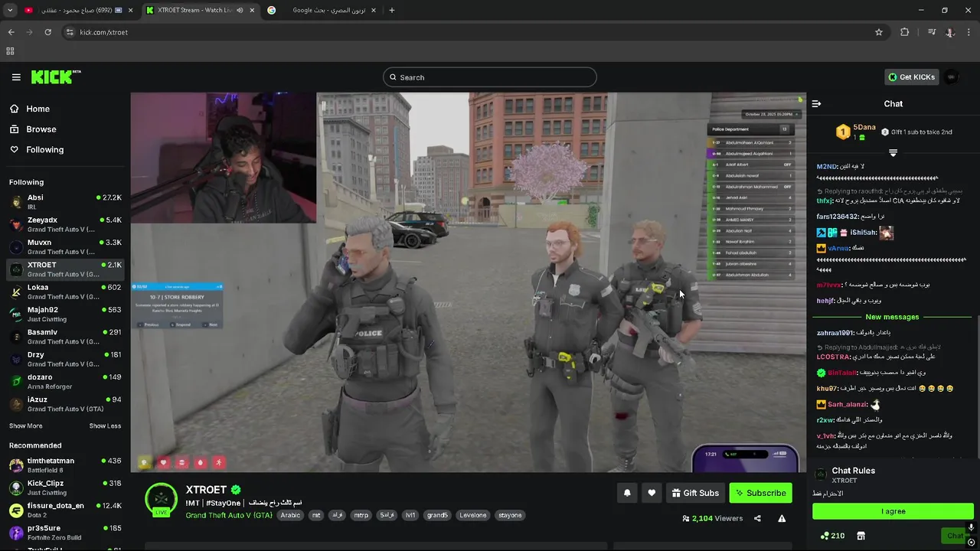Viewport: 980px width, 551px height.
Task: Open browser extensions puzzle icon
Action: (905, 32)
